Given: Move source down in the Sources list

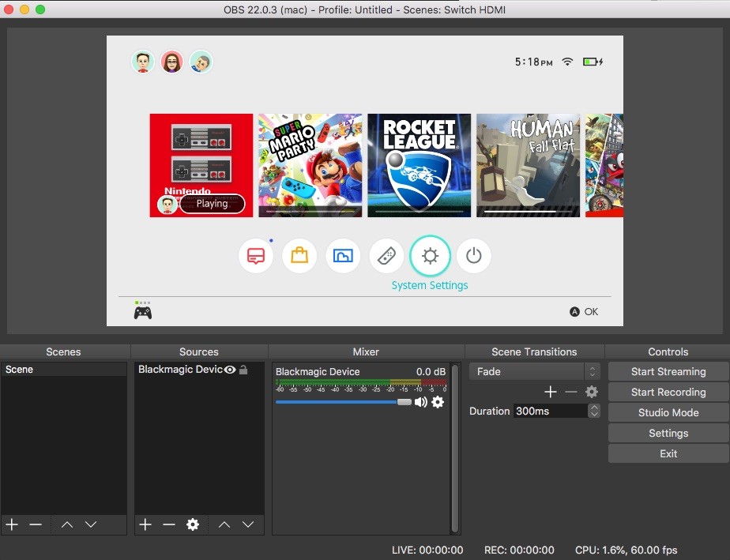Looking at the screenshot, I should (248, 524).
